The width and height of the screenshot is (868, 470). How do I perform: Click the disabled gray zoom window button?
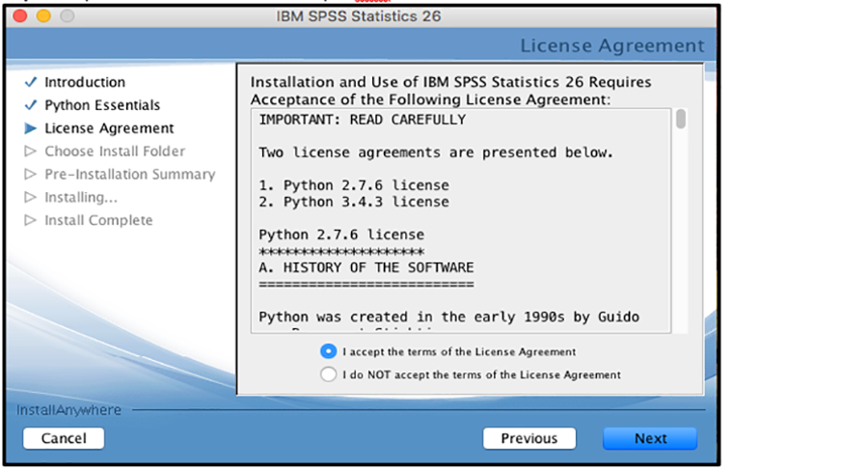68,16
